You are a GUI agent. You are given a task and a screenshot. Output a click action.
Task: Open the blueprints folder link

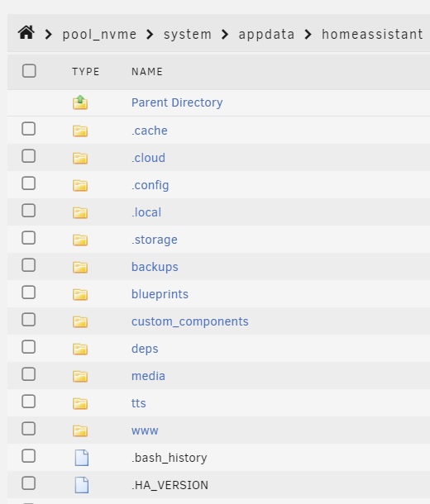click(x=160, y=294)
